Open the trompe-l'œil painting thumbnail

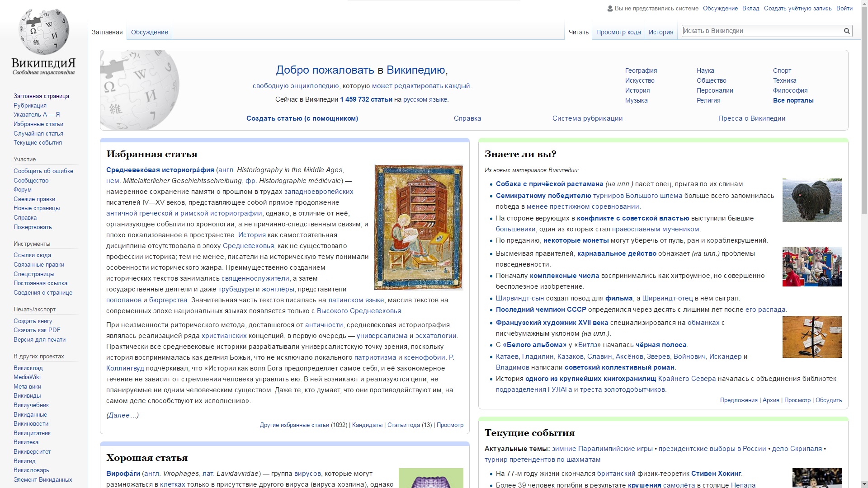[812, 337]
